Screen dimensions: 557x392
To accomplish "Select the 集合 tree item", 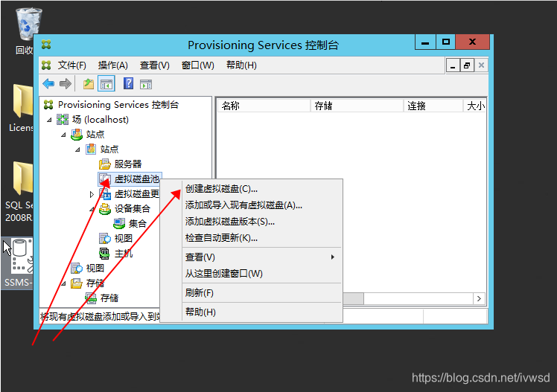I will [137, 223].
